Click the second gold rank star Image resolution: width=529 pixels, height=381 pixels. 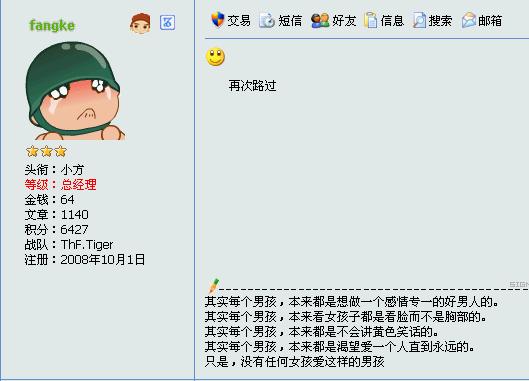[47, 152]
